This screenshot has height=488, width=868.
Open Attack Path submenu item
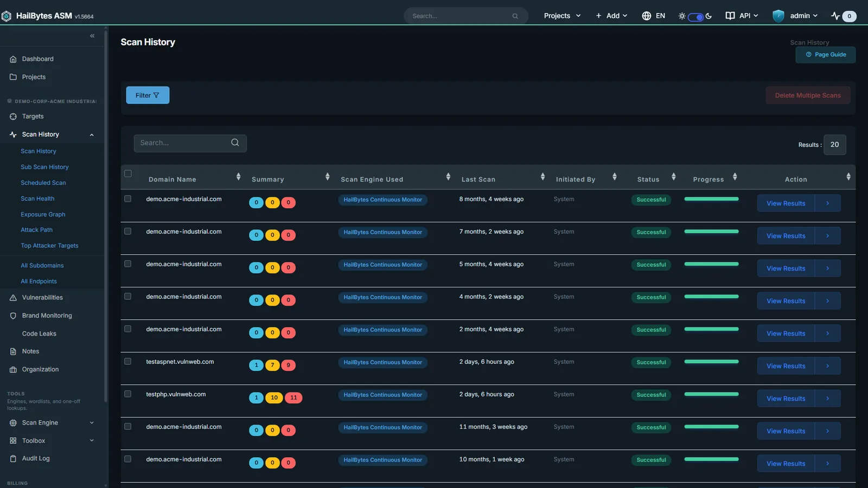[36, 230]
